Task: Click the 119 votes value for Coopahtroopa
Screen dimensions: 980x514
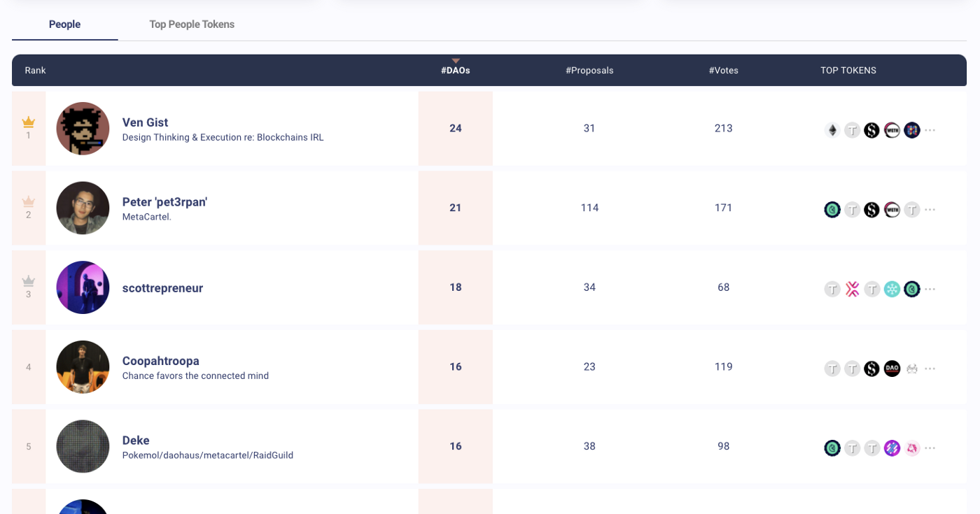Action: click(724, 366)
